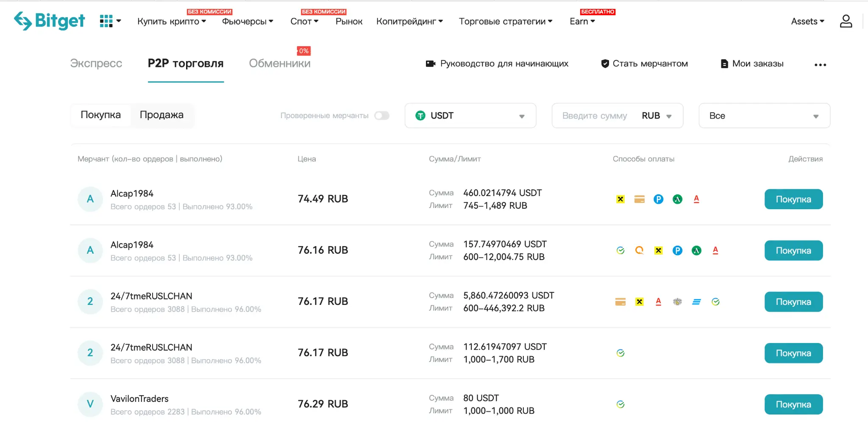Click Raiffeisen icon in the 74.49 RUB row
The image size is (868, 429).
[x=620, y=199]
